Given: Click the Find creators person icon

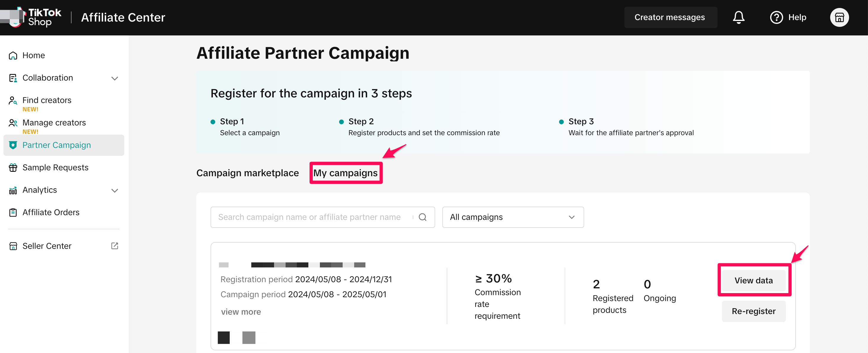Looking at the screenshot, I should coord(13,100).
